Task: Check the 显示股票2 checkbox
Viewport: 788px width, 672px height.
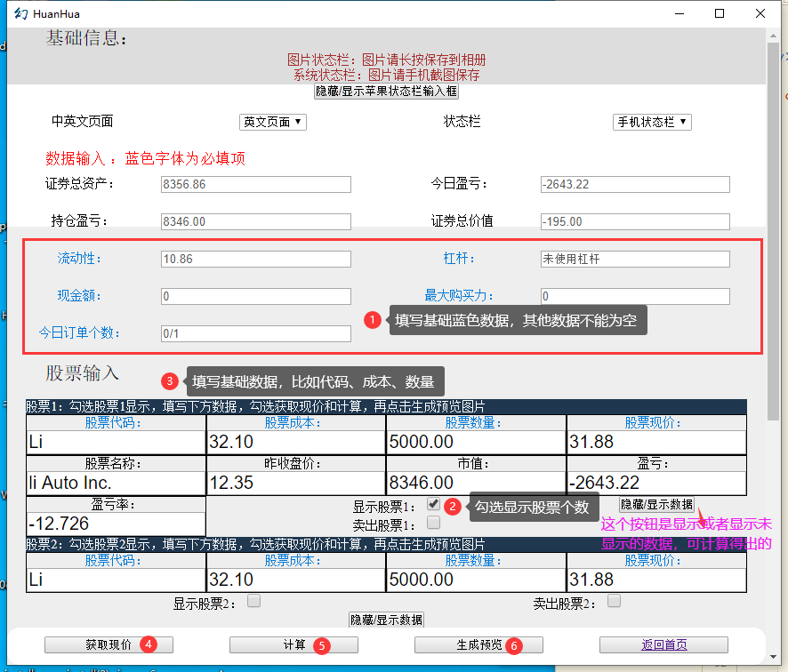Action: point(253,602)
